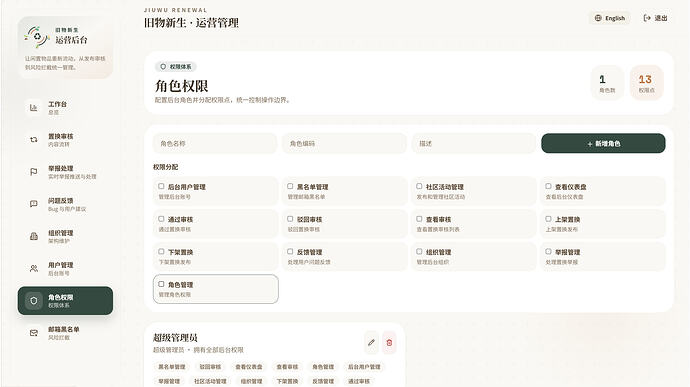The image size is (690, 387).
Task: Click the 查看审核 tag under 超级管理员
Action: 287,367
